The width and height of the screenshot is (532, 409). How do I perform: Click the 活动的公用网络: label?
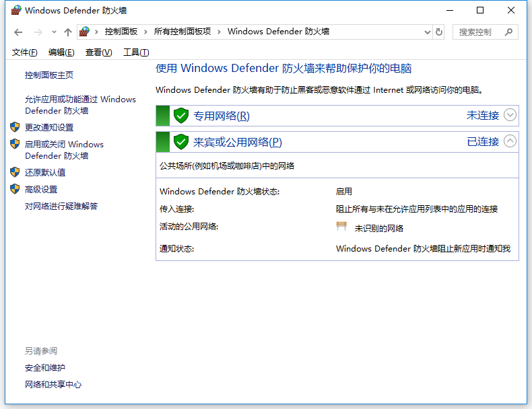189,226
